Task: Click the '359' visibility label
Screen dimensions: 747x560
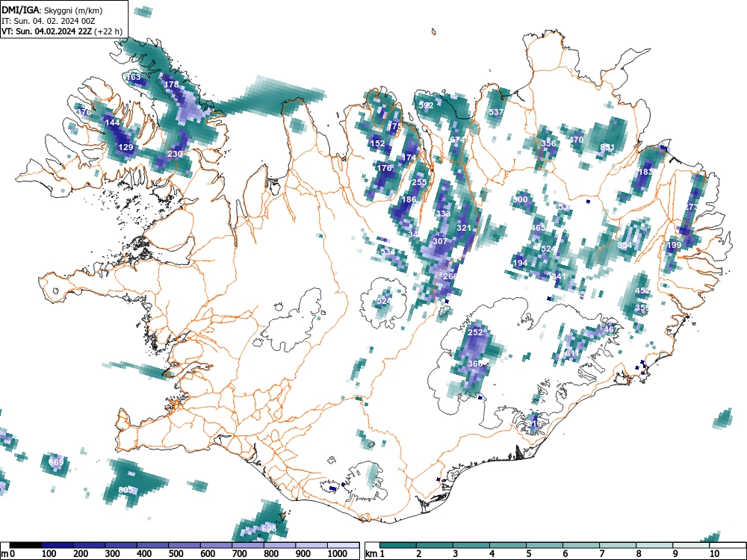Action: (642, 308)
